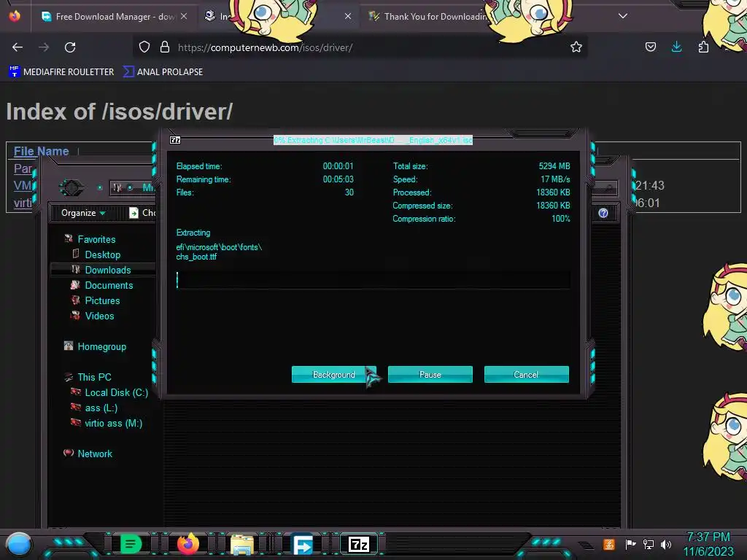Click the taskbar clock 7:37 PM
The height and width of the screenshot is (560, 747).
pyautogui.click(x=708, y=537)
